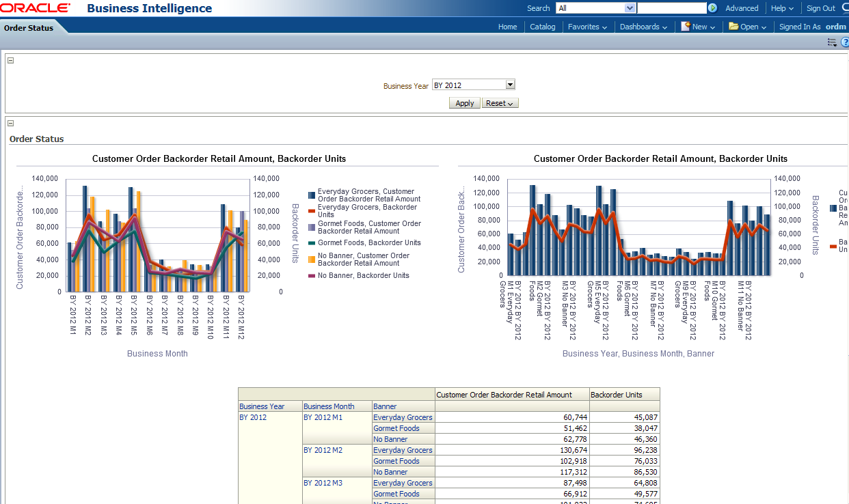Viewport: 849px width, 504px height.
Task: Open the page options list icon
Action: (832, 42)
